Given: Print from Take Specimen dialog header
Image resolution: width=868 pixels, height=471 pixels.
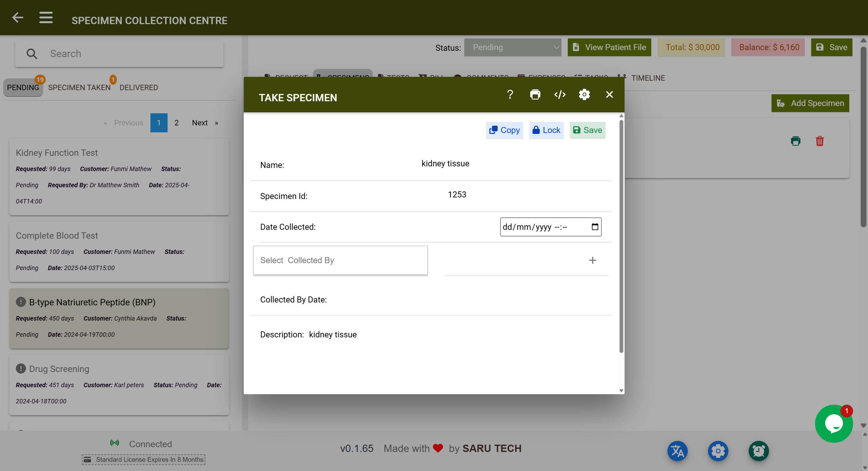Looking at the screenshot, I should 535,94.
